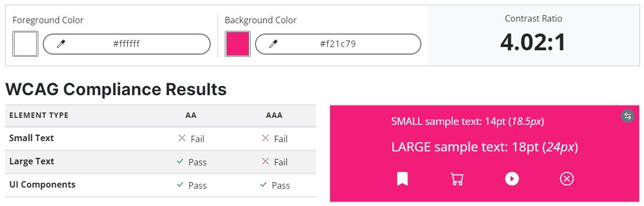Screen dimensions: 644x206
Task: Click the play button sample icon
Action: 512,179
